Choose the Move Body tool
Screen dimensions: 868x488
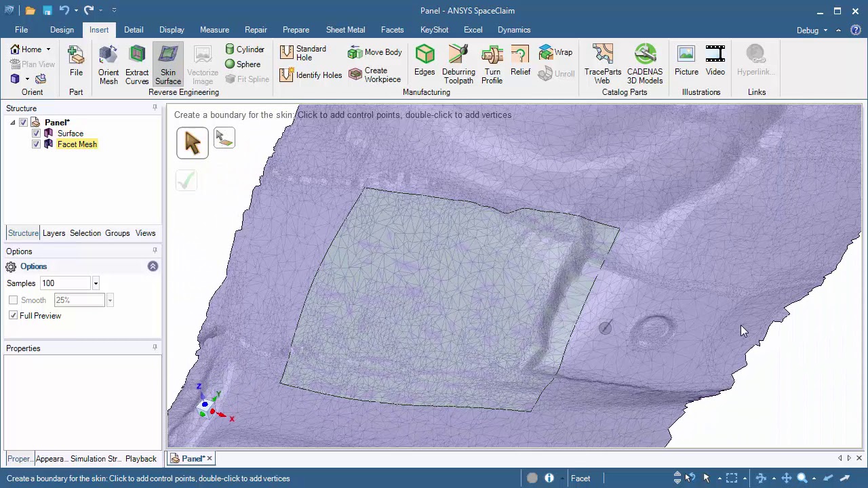(375, 52)
